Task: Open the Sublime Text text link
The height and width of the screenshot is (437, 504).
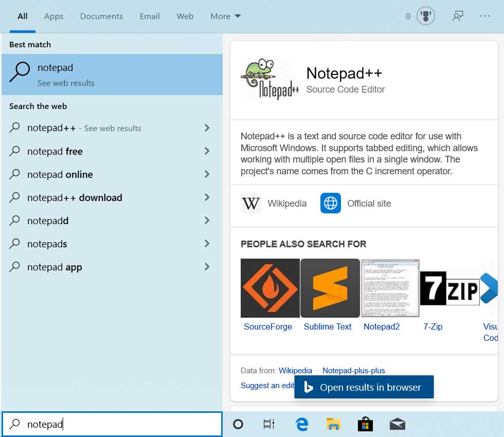Action: click(x=328, y=326)
